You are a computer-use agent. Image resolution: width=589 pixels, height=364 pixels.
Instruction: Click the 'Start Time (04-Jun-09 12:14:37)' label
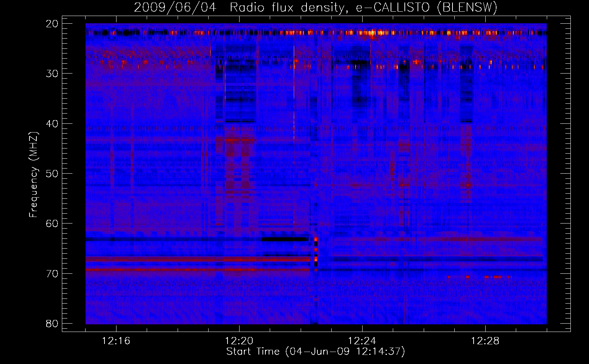(316, 352)
